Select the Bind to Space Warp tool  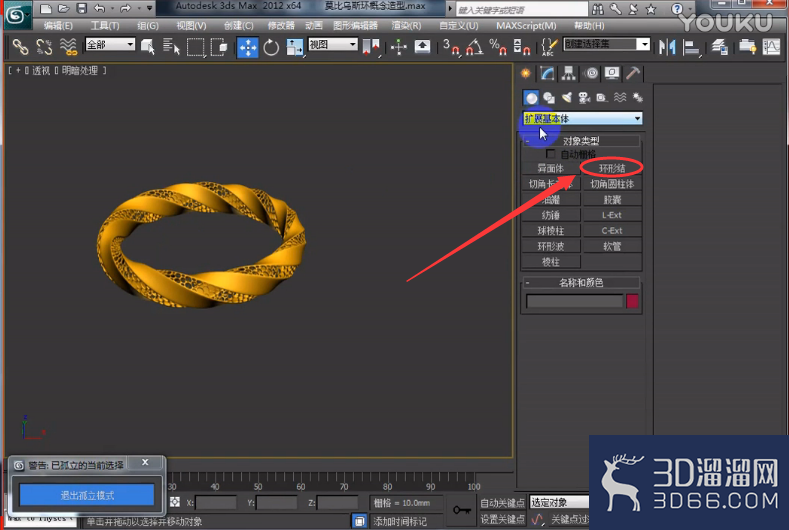pyautogui.click(x=68, y=47)
